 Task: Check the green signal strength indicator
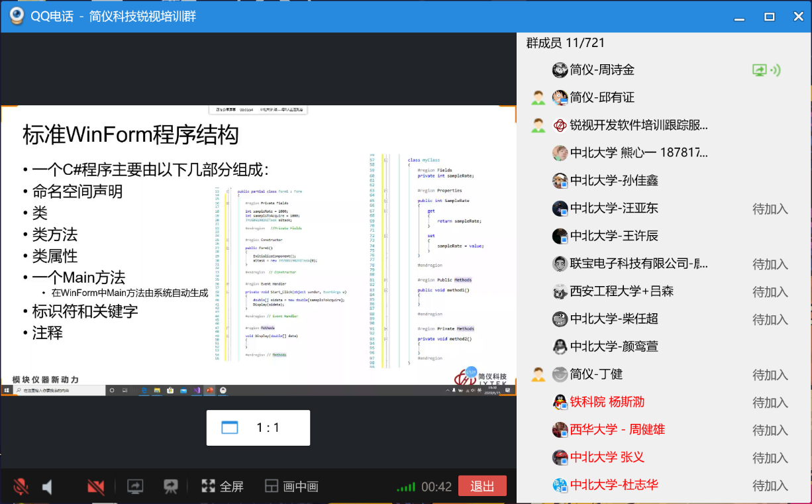coord(406,487)
